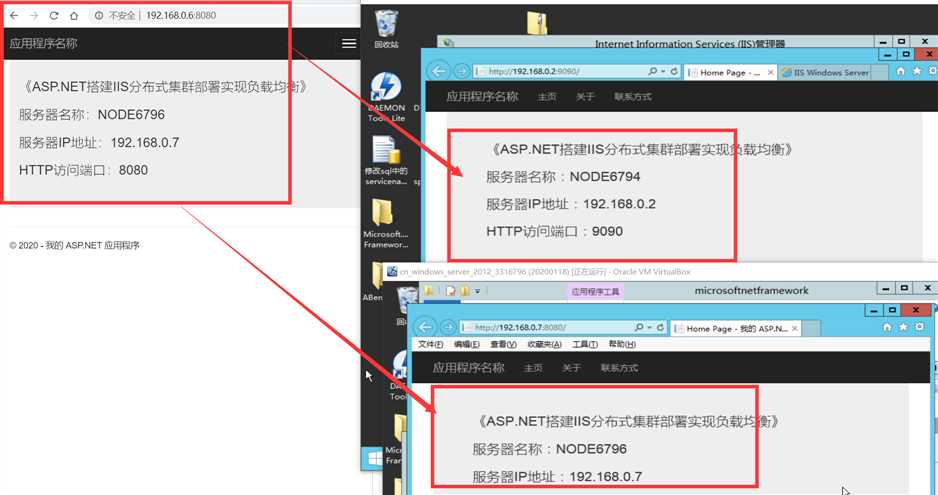Open the '不安全' site info indicator
This screenshot has height=495, width=938.
pyautogui.click(x=115, y=16)
